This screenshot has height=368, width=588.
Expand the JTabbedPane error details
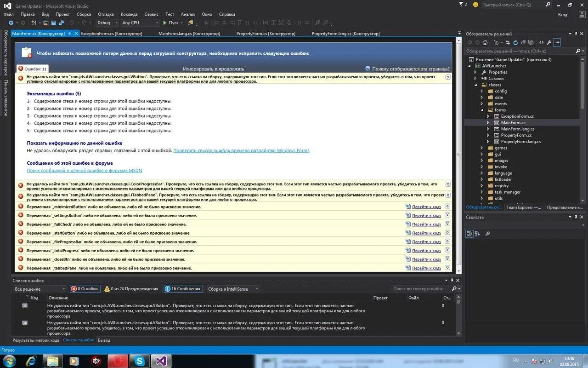point(448,195)
